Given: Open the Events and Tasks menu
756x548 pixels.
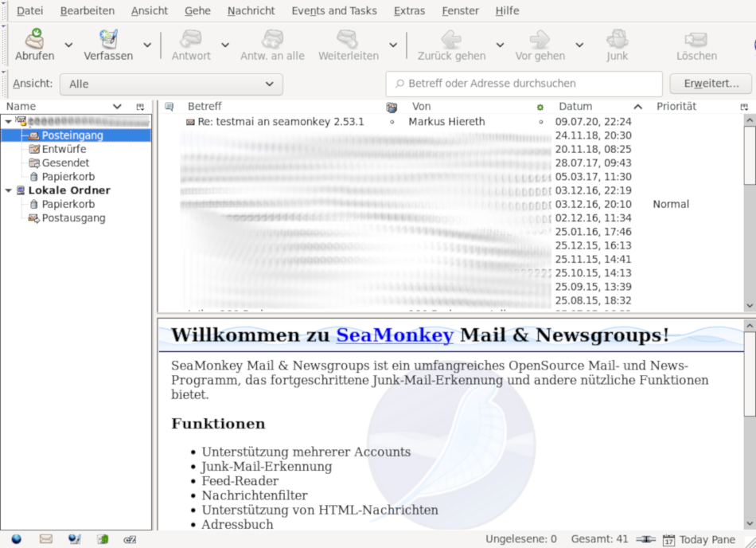Looking at the screenshot, I should 334,10.
